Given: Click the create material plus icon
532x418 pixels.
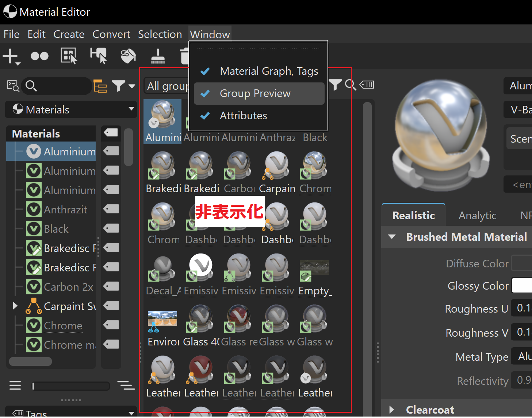Looking at the screenshot, I should 11,57.
